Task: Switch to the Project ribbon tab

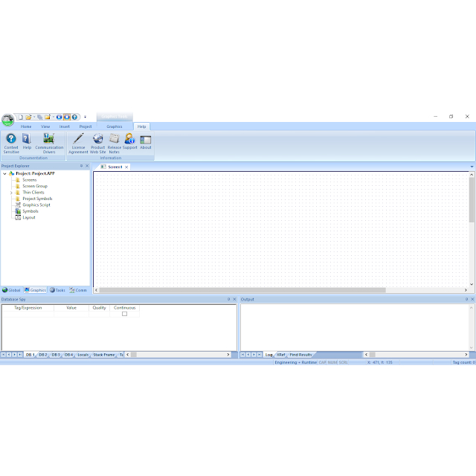Action: (86, 126)
